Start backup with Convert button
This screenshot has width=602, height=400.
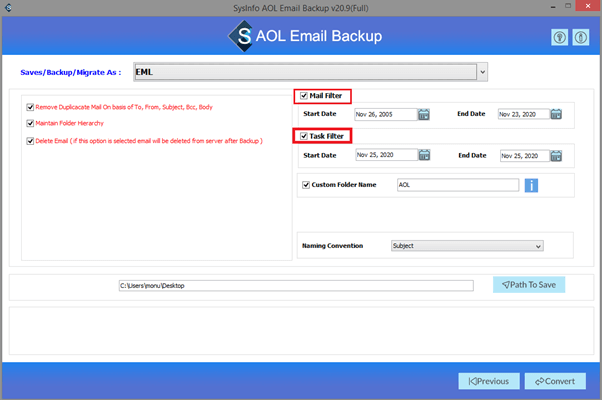pos(555,381)
